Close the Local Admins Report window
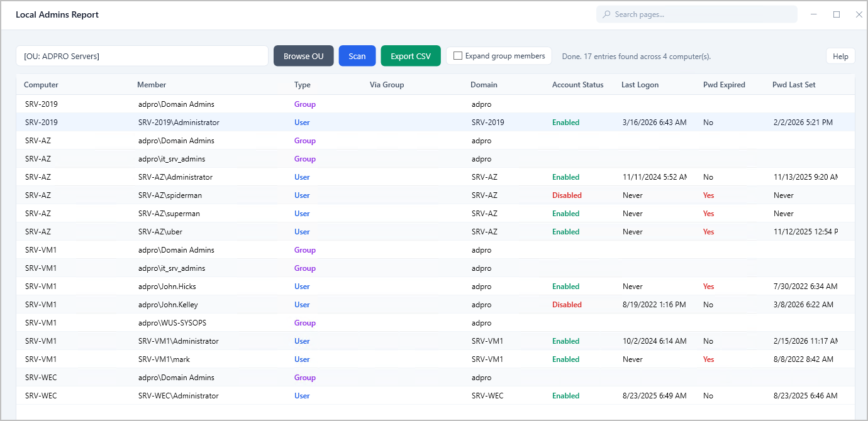 tap(859, 14)
